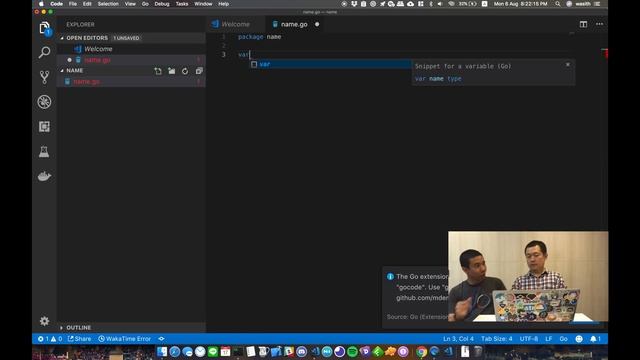Click the sync icon in status bar
Image resolution: width=640 pixels, height=360 pixels.
[162, 339]
